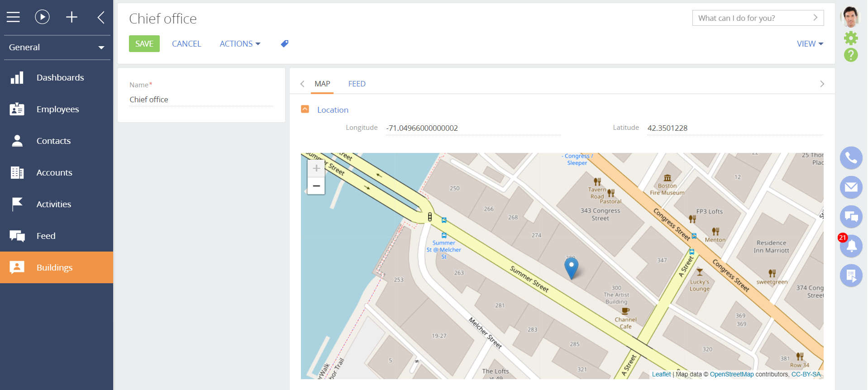Click the Longitude input field

473,128
